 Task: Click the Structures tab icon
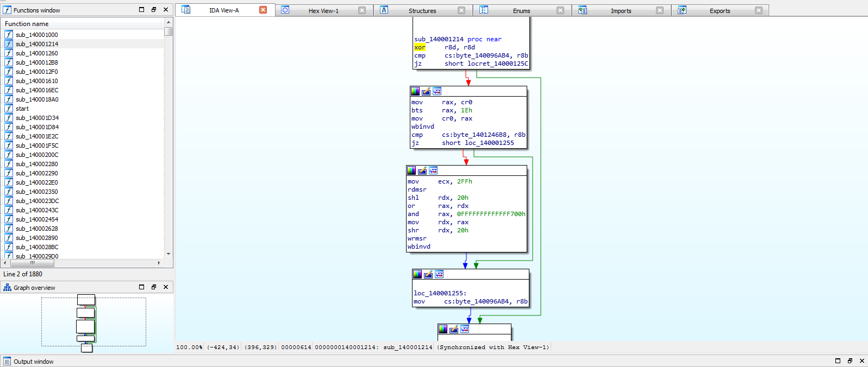(384, 10)
